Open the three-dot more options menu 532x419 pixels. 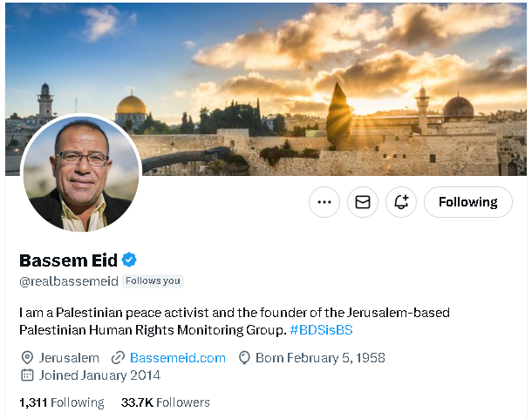pos(324,202)
